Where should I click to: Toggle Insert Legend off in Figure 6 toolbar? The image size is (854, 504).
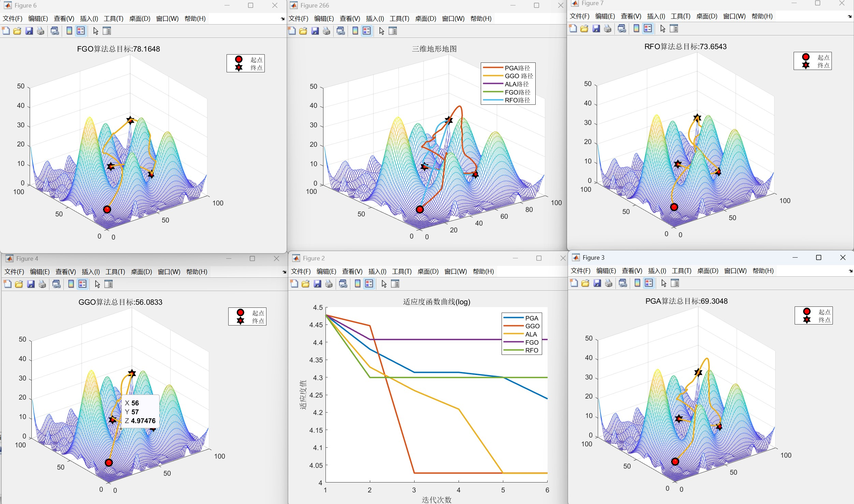point(81,31)
